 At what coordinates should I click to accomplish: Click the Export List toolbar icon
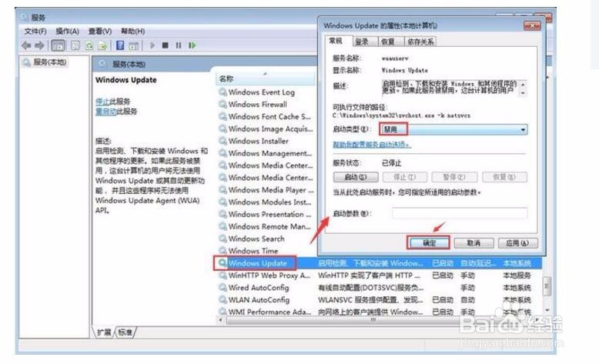point(102,46)
